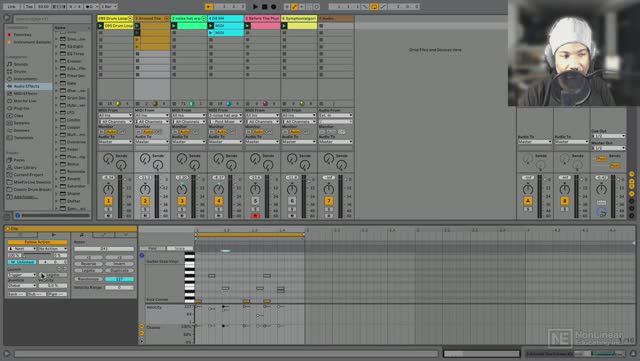
Task: Click the Legato button in notes panel
Action: (88, 270)
